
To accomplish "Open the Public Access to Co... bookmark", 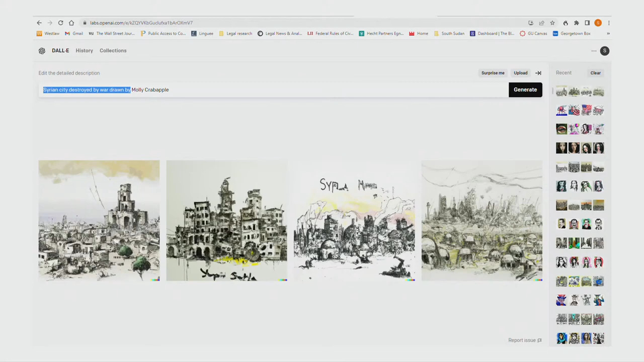I will click(x=163, y=34).
